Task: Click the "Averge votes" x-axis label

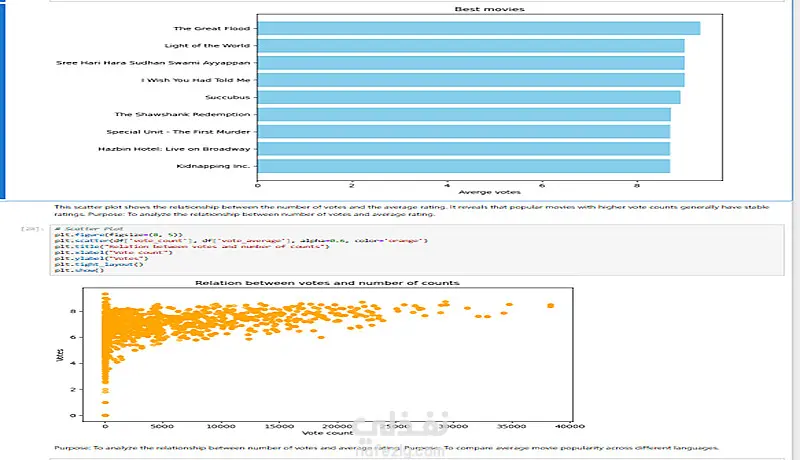Action: pos(489,192)
